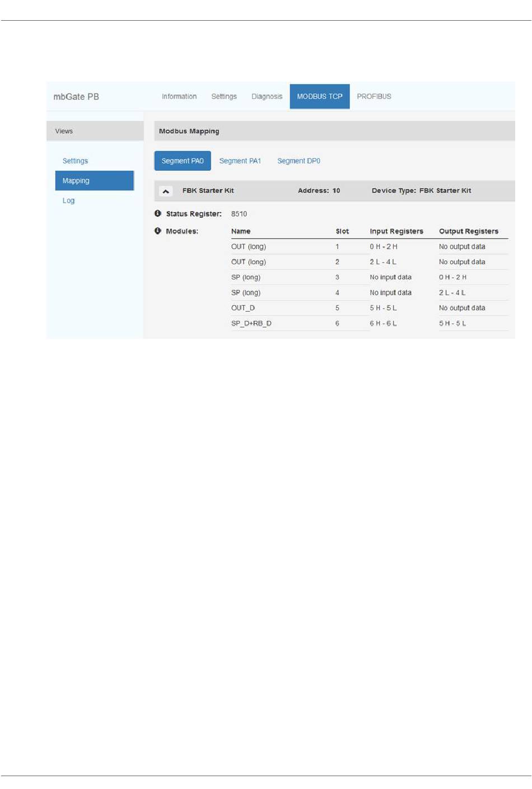The image size is (532, 789).
Task: Select the OUT (long) row in slot 2
Action: point(370,262)
